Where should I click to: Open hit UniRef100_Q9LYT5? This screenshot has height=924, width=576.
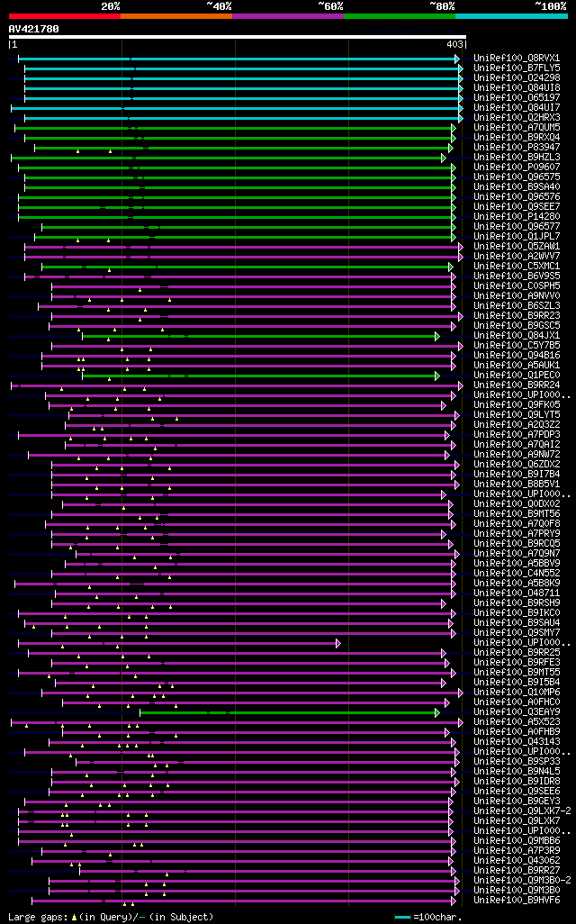[517, 415]
